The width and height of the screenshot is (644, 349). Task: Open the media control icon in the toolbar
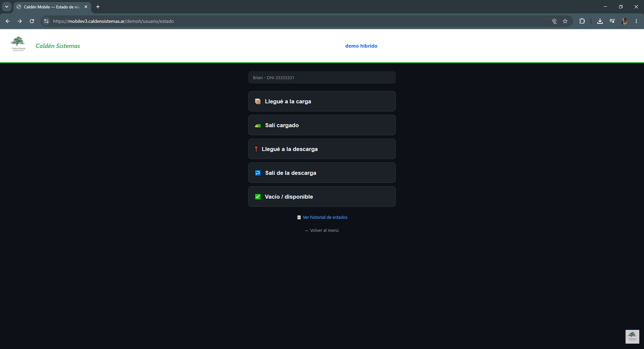[x=612, y=21]
